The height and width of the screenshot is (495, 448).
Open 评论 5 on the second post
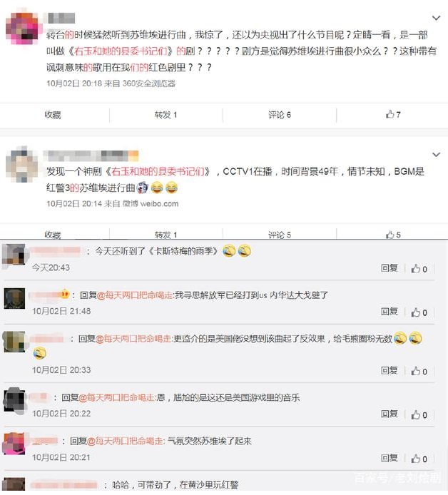[x=280, y=235]
